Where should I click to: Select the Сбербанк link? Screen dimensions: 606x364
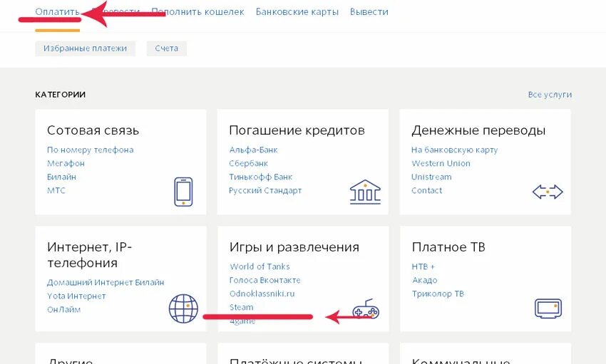point(249,163)
